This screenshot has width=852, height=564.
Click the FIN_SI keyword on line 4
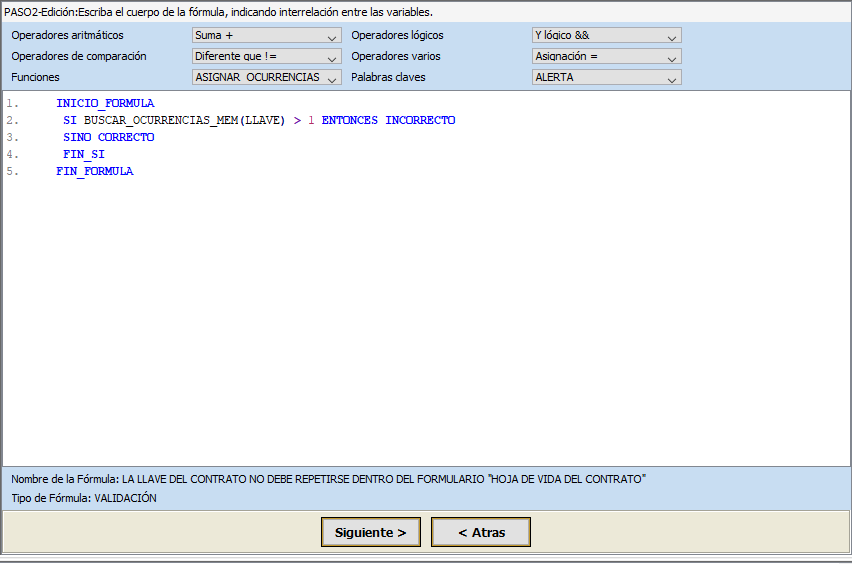pyautogui.click(x=83, y=154)
